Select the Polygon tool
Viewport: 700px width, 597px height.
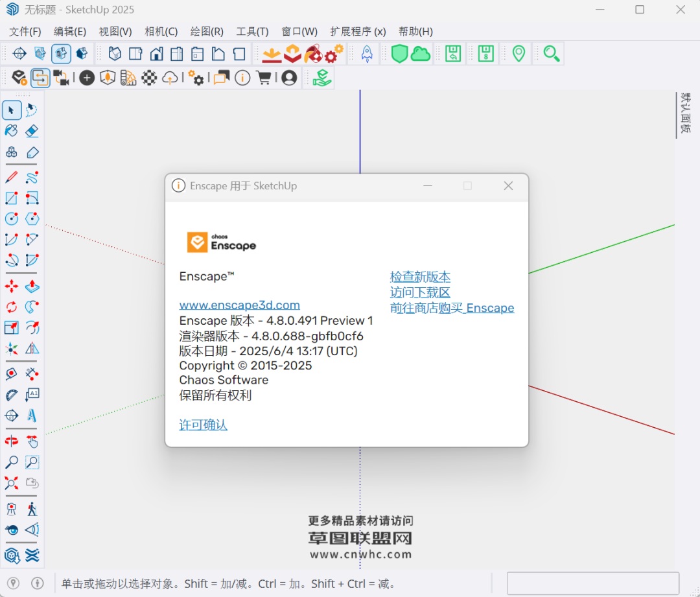tap(32, 219)
